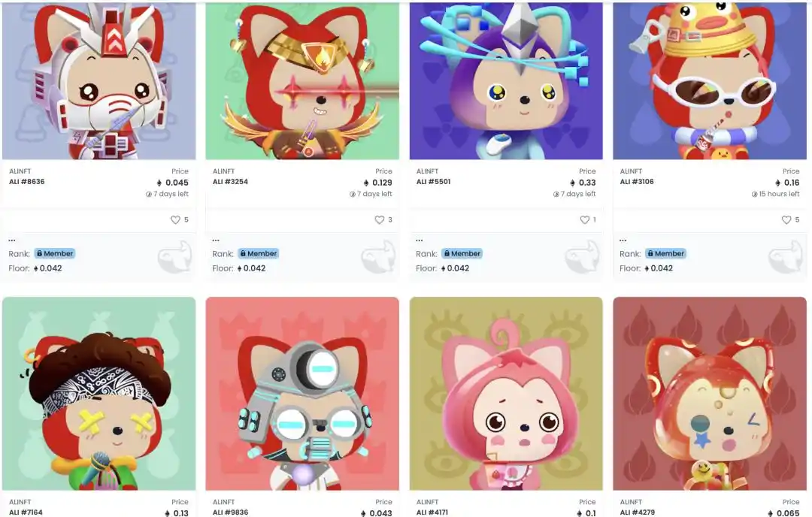Click the heart icon on ALI #5501
Viewport: 812px width, 517px height.
585,220
